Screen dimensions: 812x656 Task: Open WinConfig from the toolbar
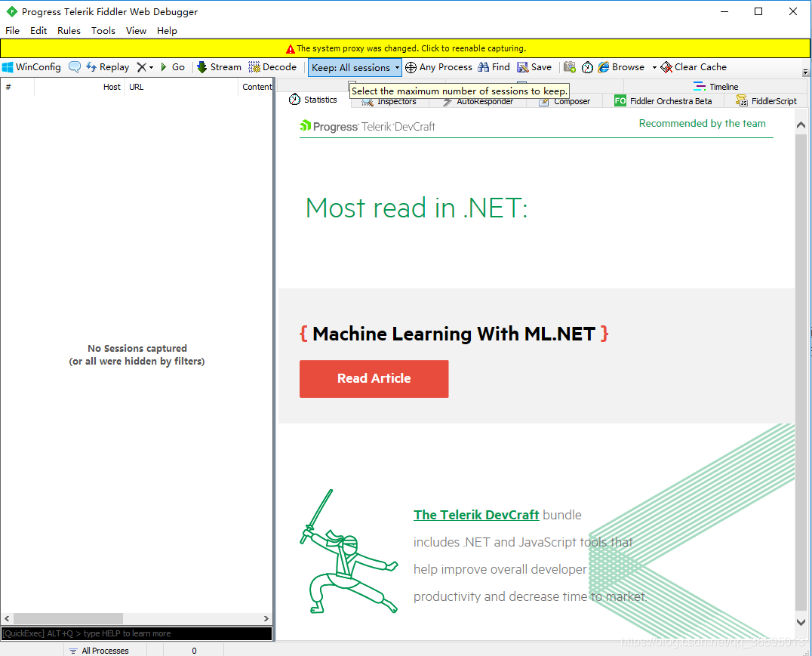[x=32, y=67]
